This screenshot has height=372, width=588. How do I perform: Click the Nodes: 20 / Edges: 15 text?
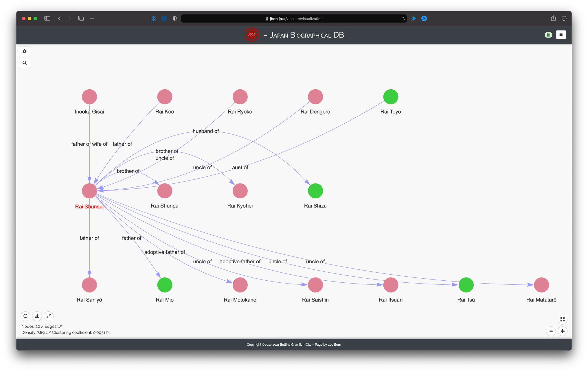(x=42, y=326)
